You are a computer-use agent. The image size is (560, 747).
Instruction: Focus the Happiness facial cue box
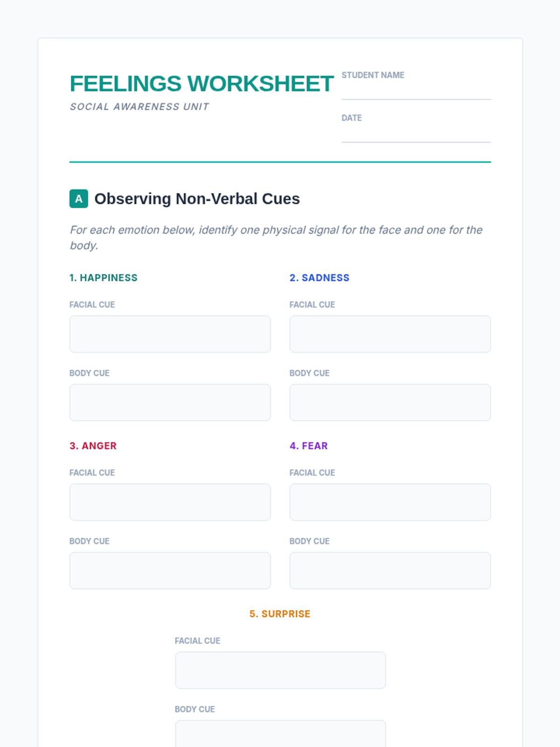pyautogui.click(x=170, y=334)
